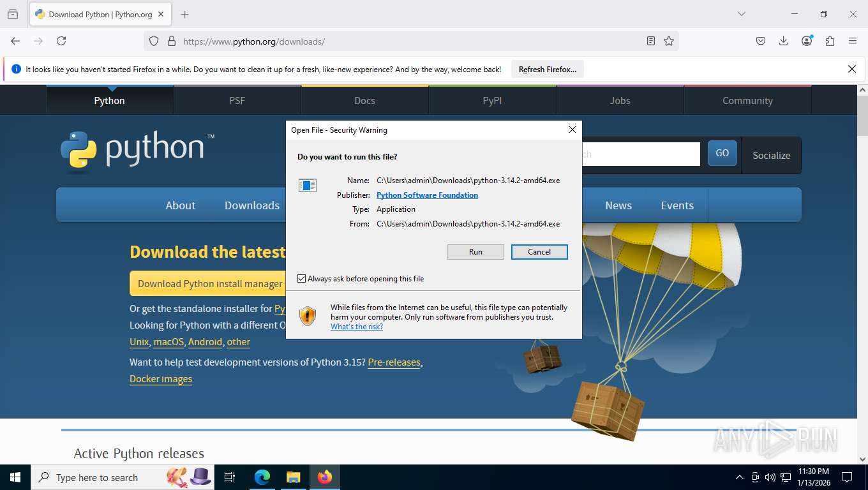Click the volume speaker tray icon
Viewport: 868px width, 490px height.
[770, 477]
